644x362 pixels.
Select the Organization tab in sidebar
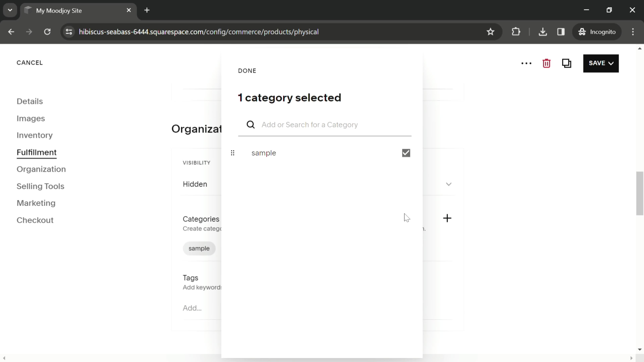point(41,169)
